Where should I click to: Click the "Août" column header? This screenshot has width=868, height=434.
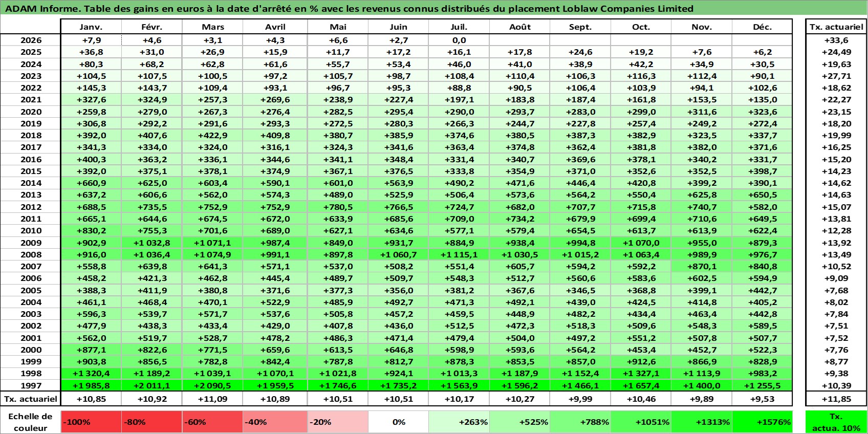tap(520, 27)
